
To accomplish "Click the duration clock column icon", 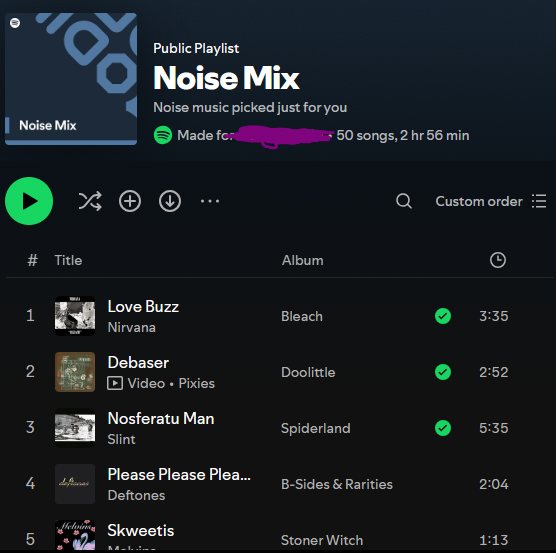I will click(x=498, y=260).
